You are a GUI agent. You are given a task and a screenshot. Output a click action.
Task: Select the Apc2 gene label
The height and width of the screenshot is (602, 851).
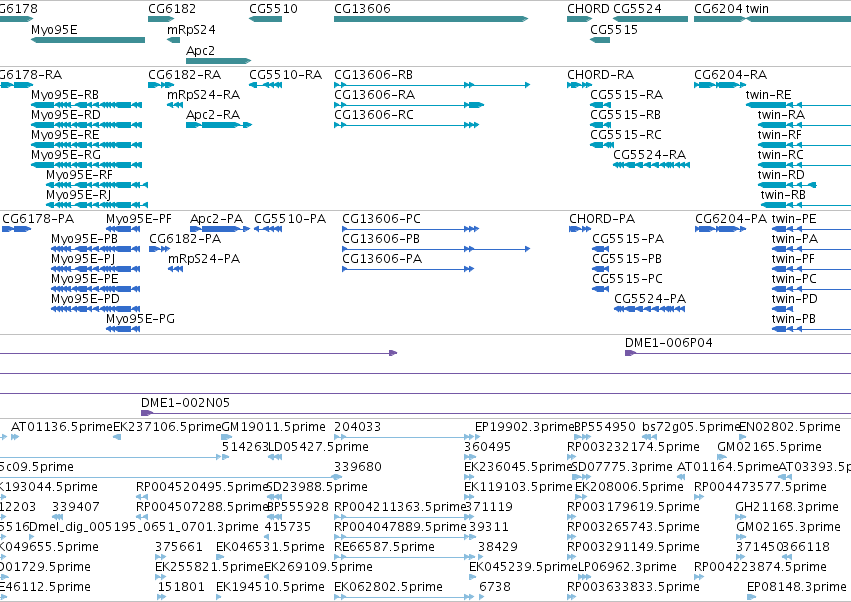(x=200, y=50)
